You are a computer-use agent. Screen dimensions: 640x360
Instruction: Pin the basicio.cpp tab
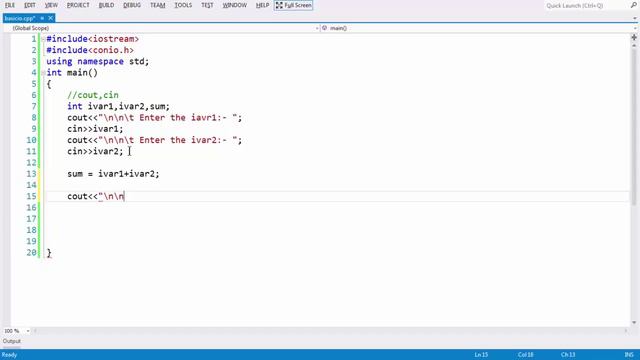click(42, 18)
